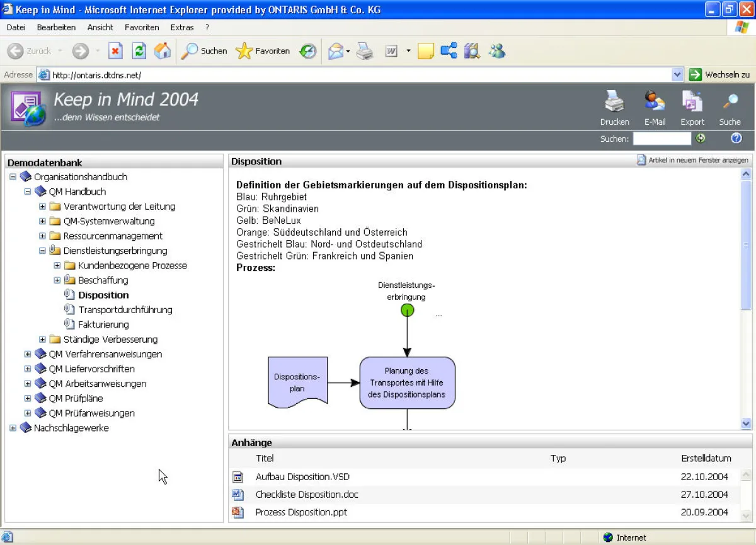Collapse the Dienstleistungserbringung node
Image resolution: width=756 pixels, height=545 pixels.
[x=43, y=251]
